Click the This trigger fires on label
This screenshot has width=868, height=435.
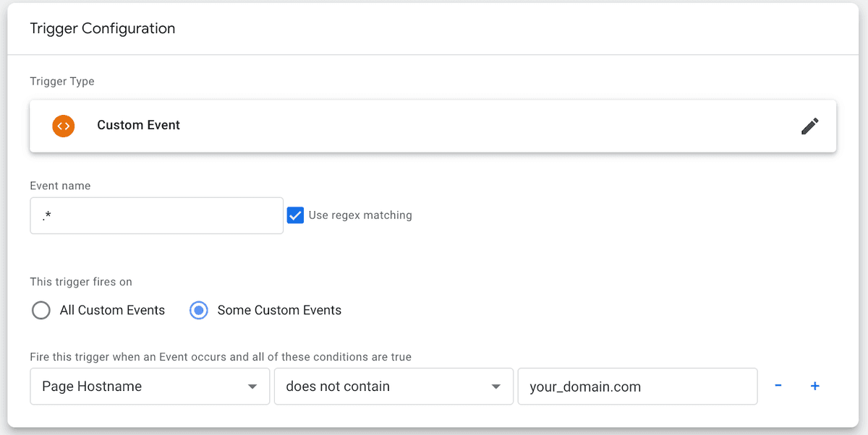(81, 282)
